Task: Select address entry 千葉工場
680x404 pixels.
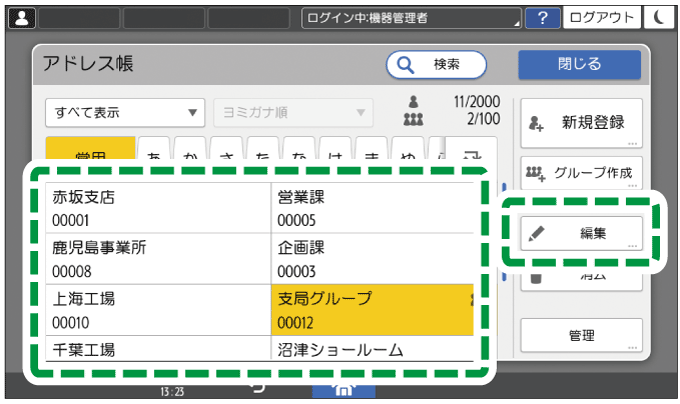Action: click(x=158, y=348)
